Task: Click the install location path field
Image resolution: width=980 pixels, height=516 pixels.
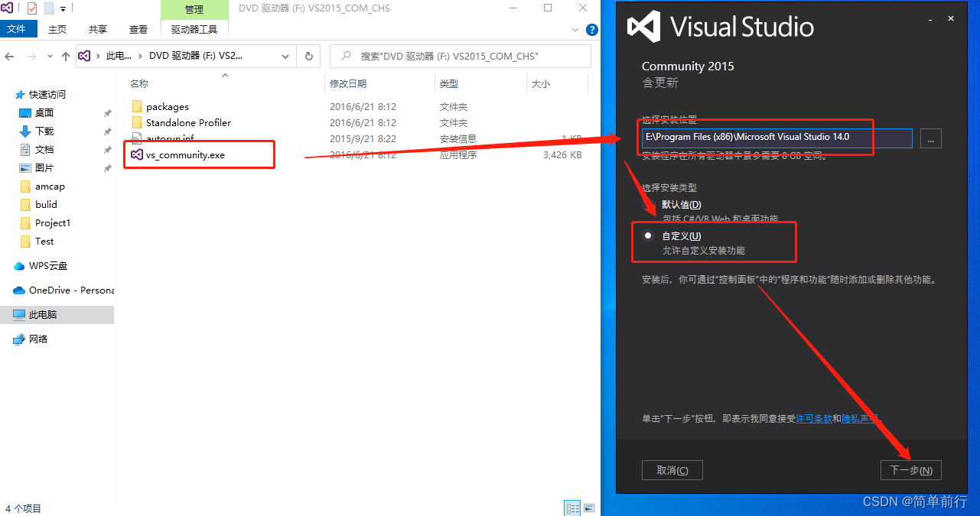Action: [x=777, y=138]
